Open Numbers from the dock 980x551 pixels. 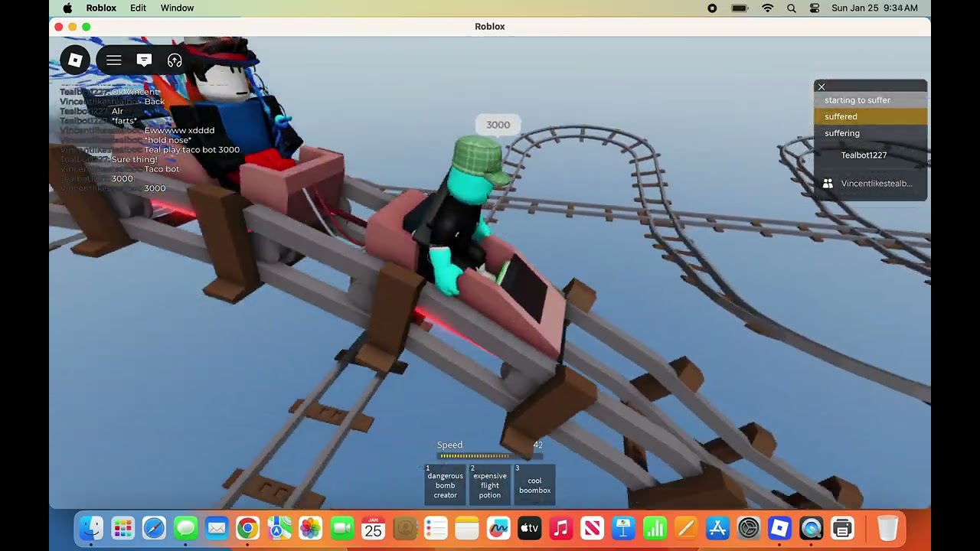655,528
